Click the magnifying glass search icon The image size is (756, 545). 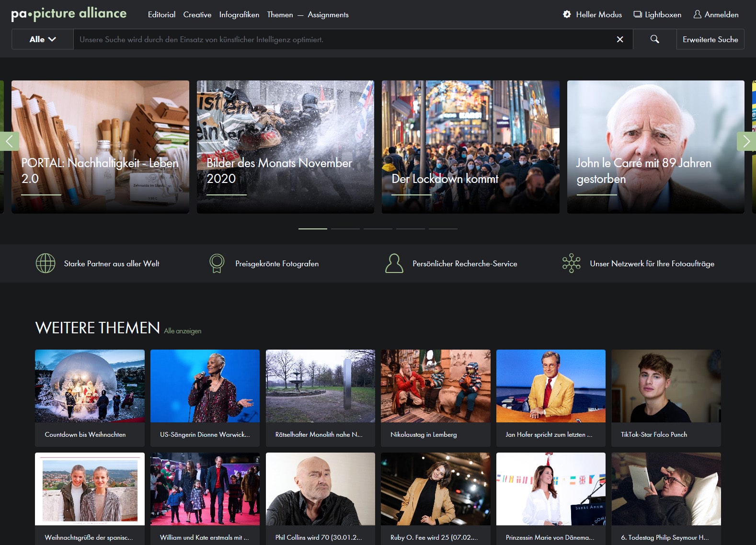(654, 39)
